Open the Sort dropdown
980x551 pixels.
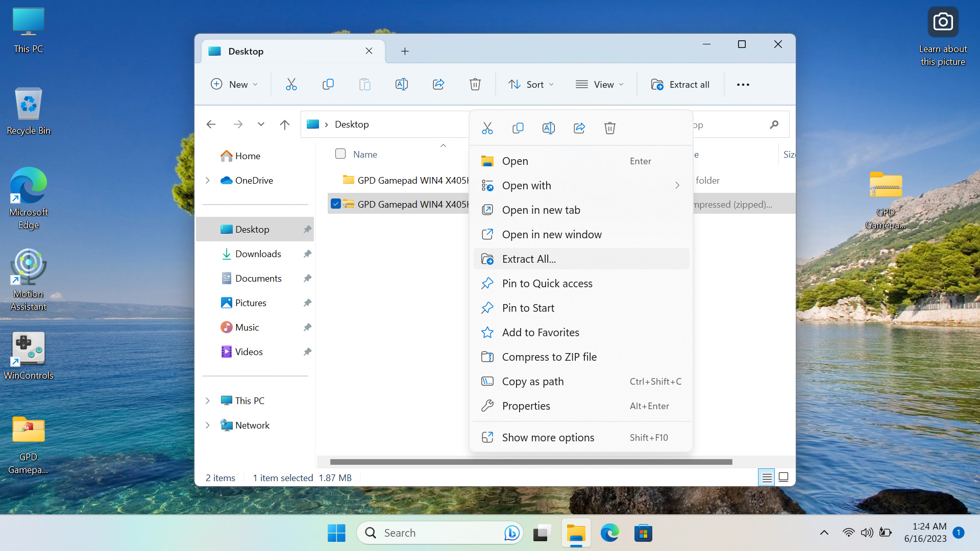[x=531, y=85]
